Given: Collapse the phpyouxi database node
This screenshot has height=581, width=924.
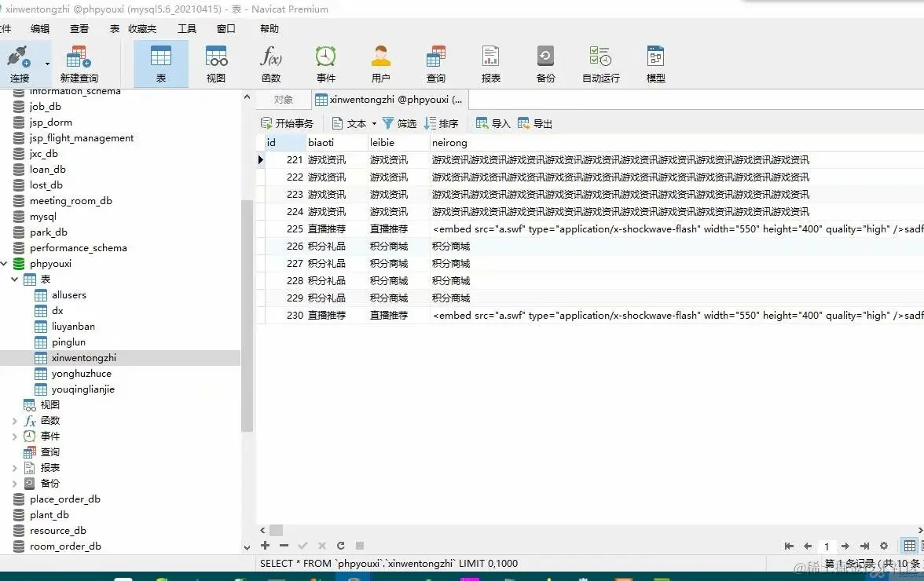Looking at the screenshot, I should pos(4,264).
